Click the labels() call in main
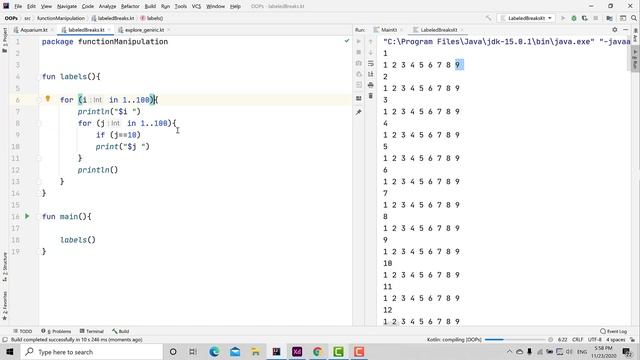The image size is (640, 360). 78,240
